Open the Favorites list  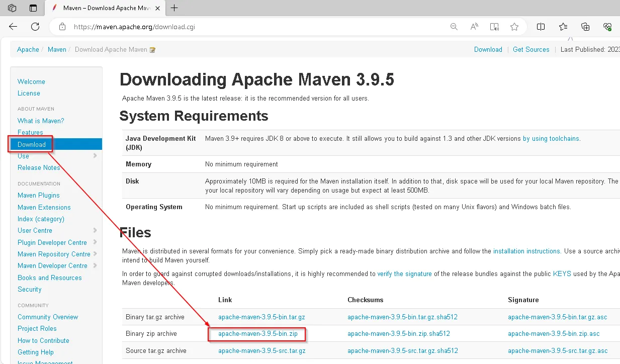coord(563,27)
